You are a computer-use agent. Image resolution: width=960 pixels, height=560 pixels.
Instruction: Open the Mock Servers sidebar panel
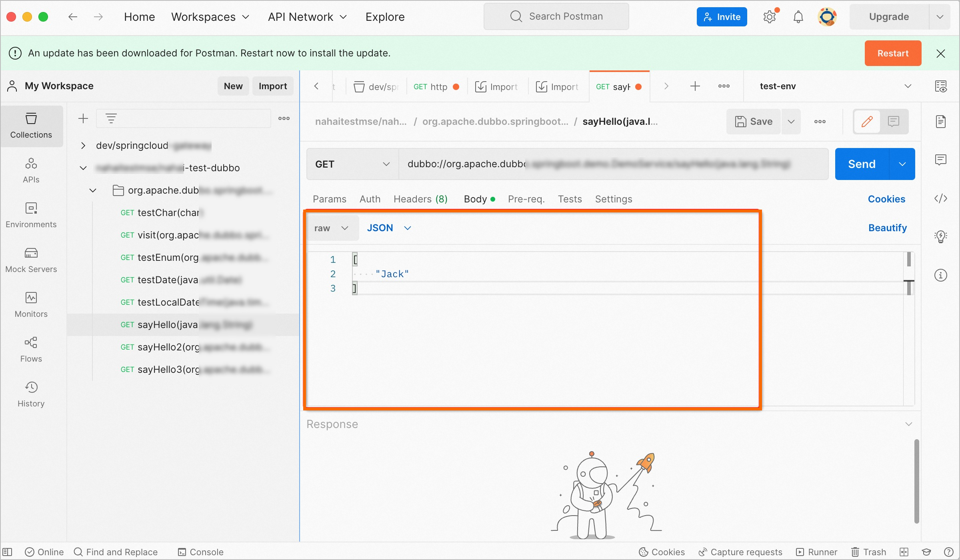coord(31,260)
